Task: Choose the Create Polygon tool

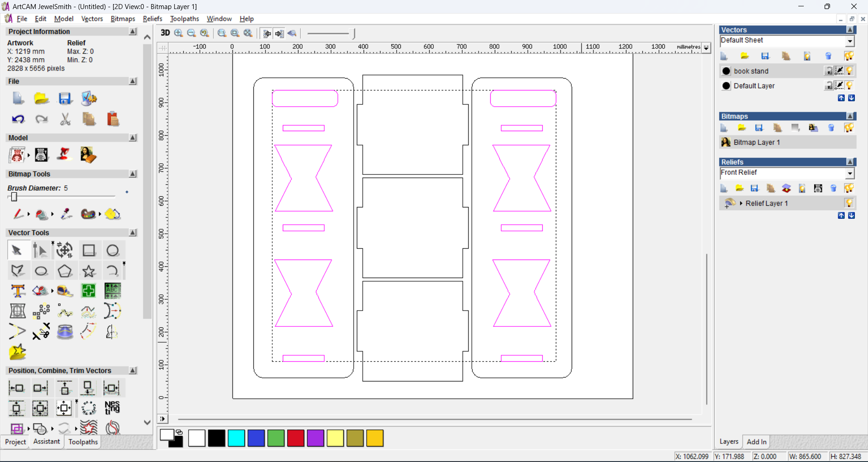Action: click(x=65, y=271)
